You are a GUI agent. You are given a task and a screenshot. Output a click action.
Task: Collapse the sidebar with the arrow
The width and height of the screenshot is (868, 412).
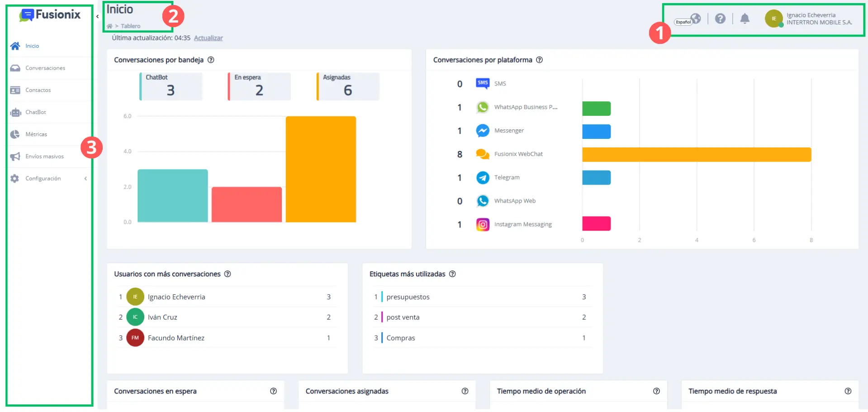97,17
